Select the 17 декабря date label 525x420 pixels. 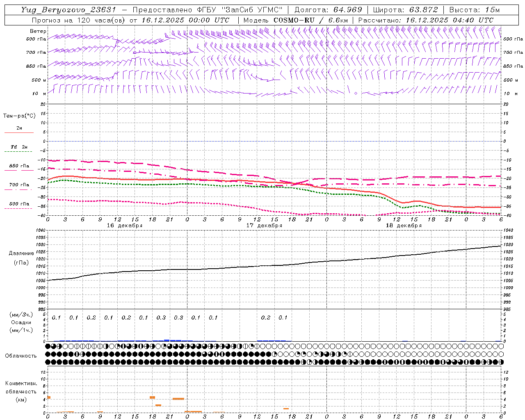pos(264,226)
